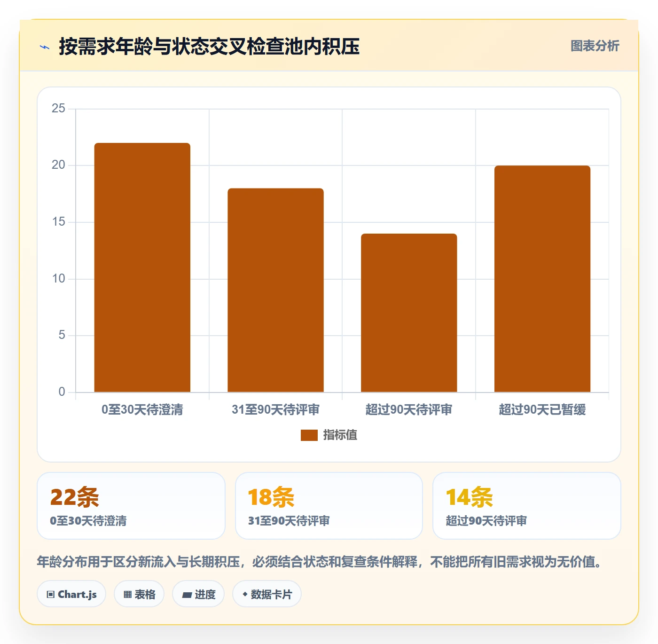Toggle the 指标值 legend color swatch
658x644 pixels.
tap(309, 435)
